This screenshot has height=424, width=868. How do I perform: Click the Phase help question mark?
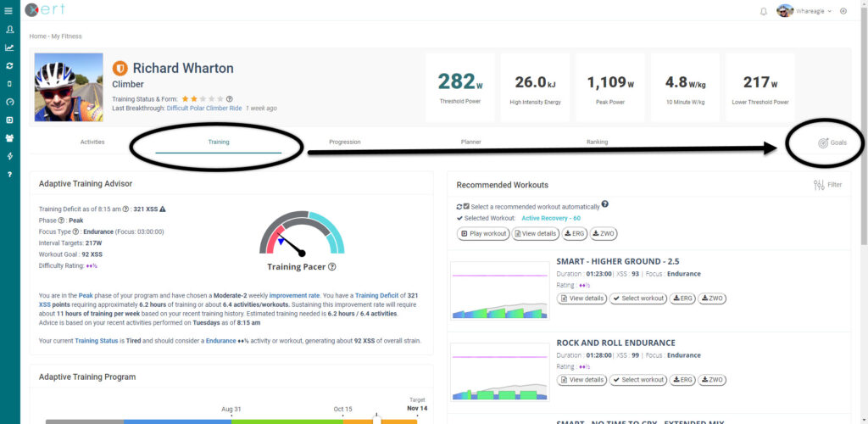61,220
